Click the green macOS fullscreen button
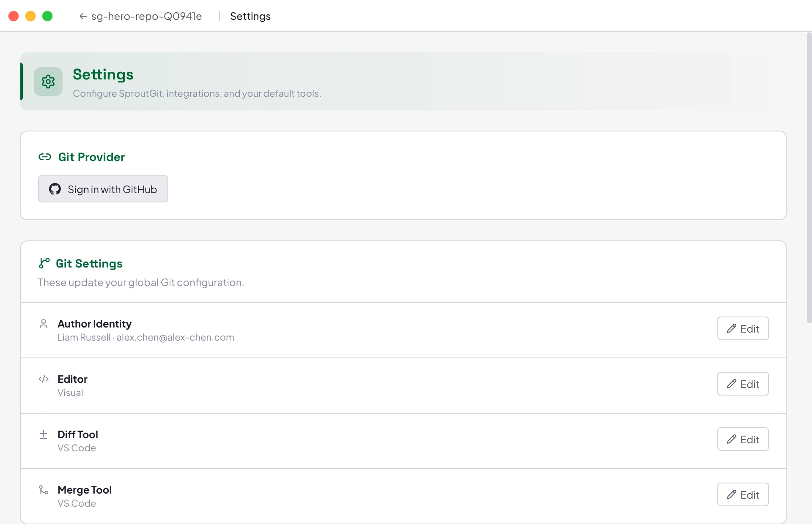Screen dimensions: 812x524 (x=47, y=16)
